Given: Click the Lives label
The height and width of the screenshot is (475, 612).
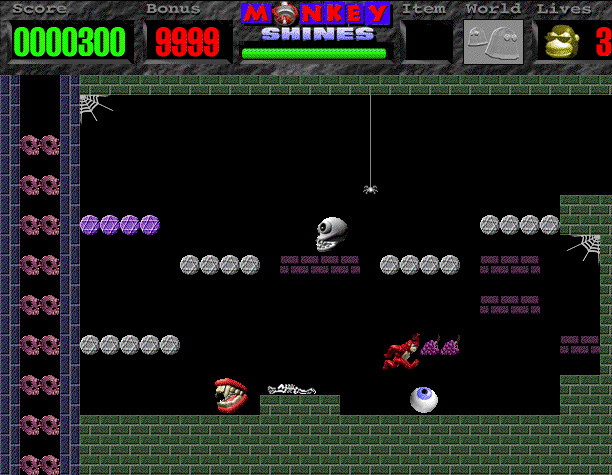Looking at the screenshot, I should (x=564, y=9).
